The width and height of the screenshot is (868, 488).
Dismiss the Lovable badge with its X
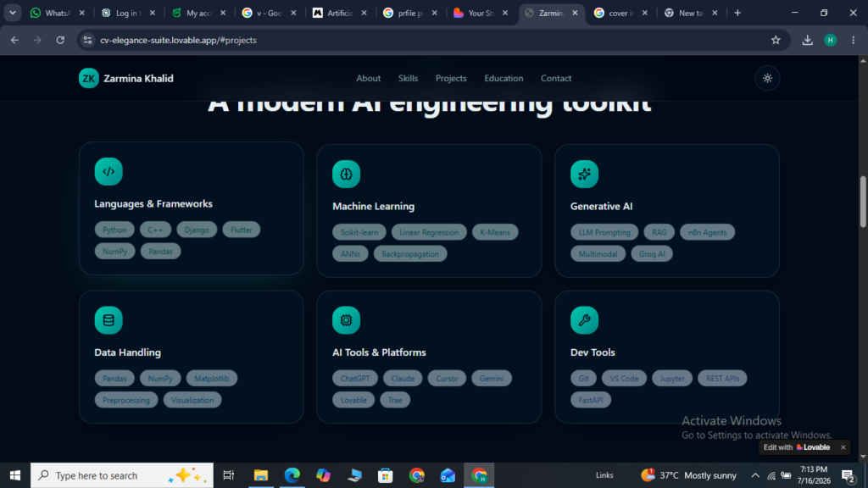[843, 447]
